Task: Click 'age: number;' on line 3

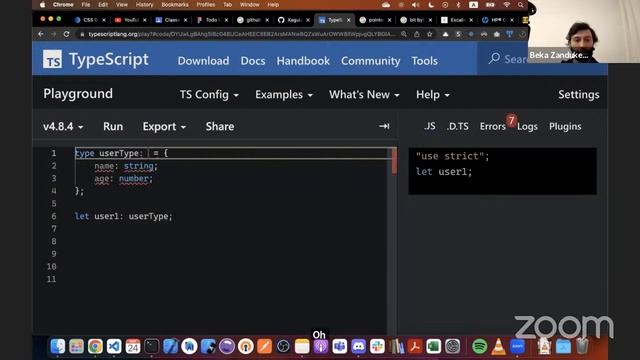Action: click(123, 179)
